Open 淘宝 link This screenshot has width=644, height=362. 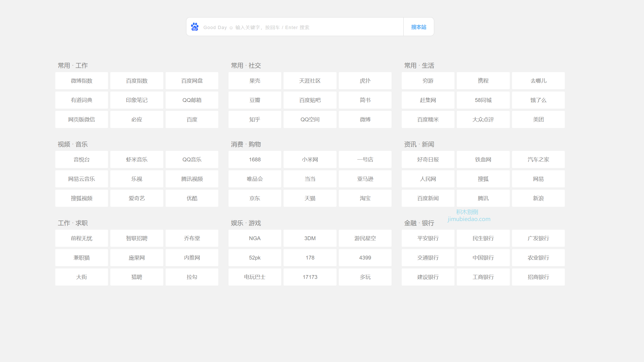365,198
